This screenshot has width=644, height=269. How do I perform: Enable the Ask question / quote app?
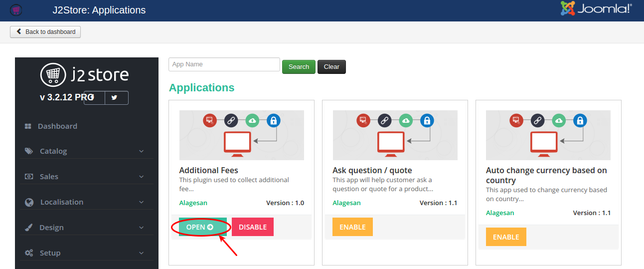coord(352,227)
